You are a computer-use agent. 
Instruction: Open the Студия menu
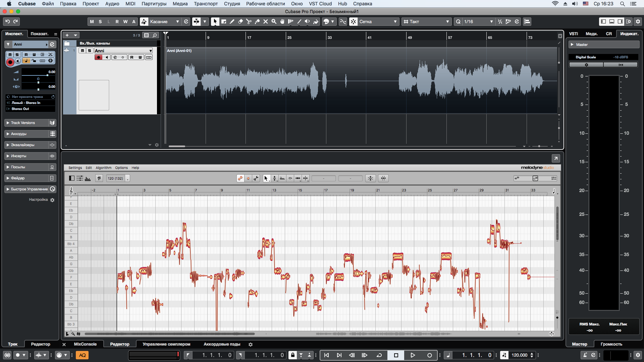pos(232,4)
